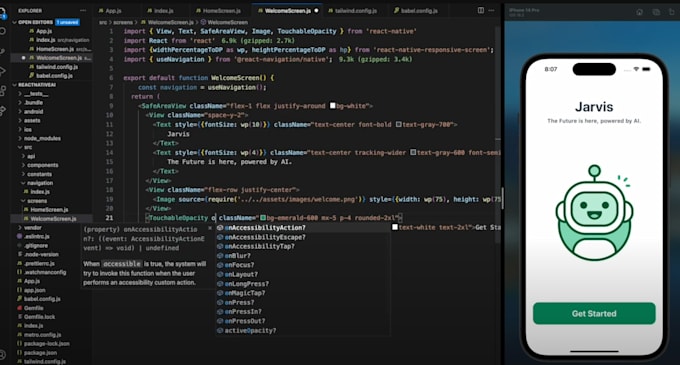Select onPress? suggestion
Screen dimensions: 680x365
coord(303,303)
